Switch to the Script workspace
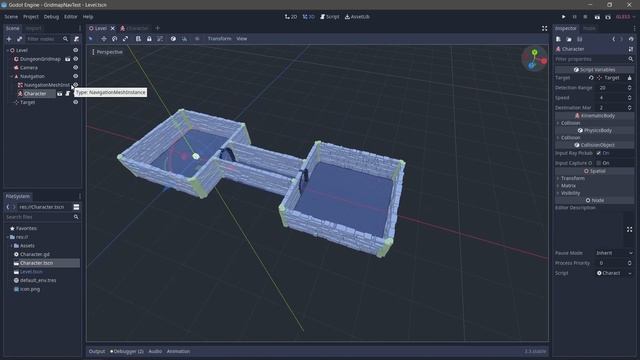This screenshot has height=360, width=640. [330, 17]
